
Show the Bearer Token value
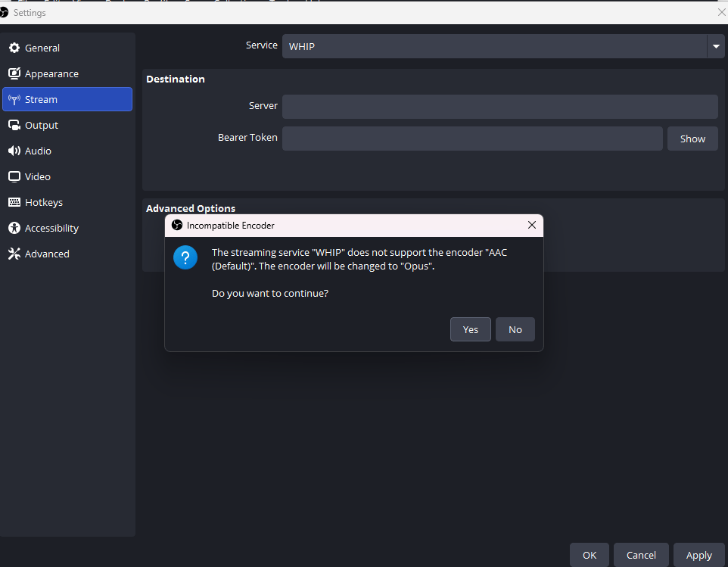click(692, 139)
